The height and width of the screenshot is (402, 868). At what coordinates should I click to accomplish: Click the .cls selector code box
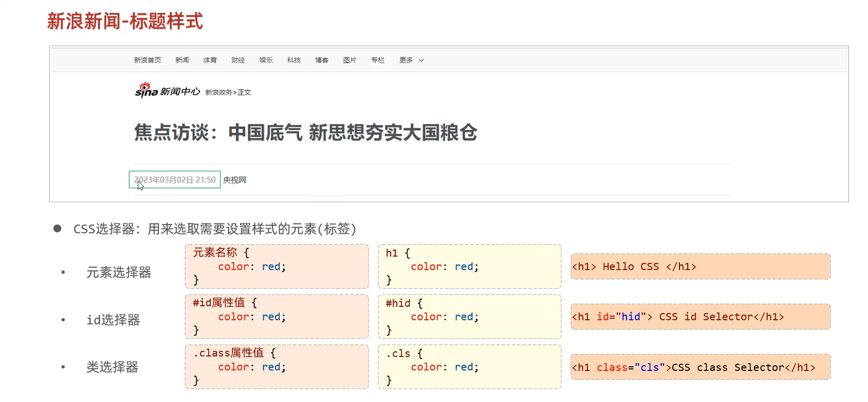coord(469,367)
